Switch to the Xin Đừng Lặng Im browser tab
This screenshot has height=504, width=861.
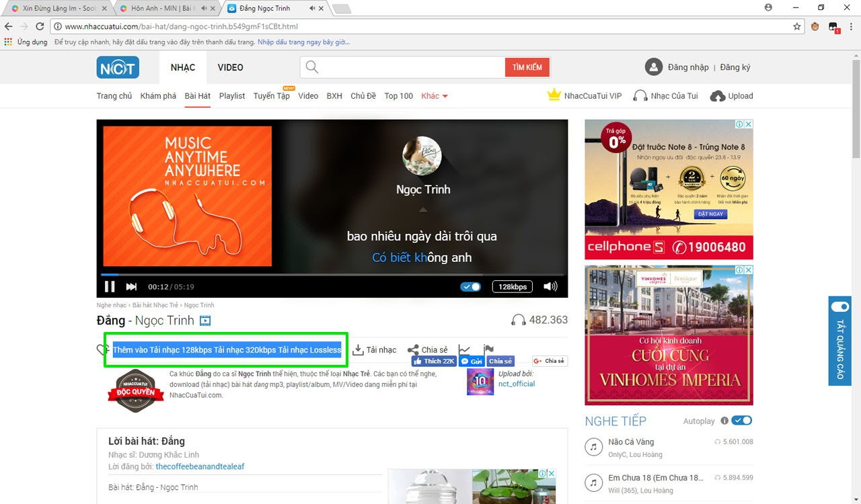click(x=59, y=9)
